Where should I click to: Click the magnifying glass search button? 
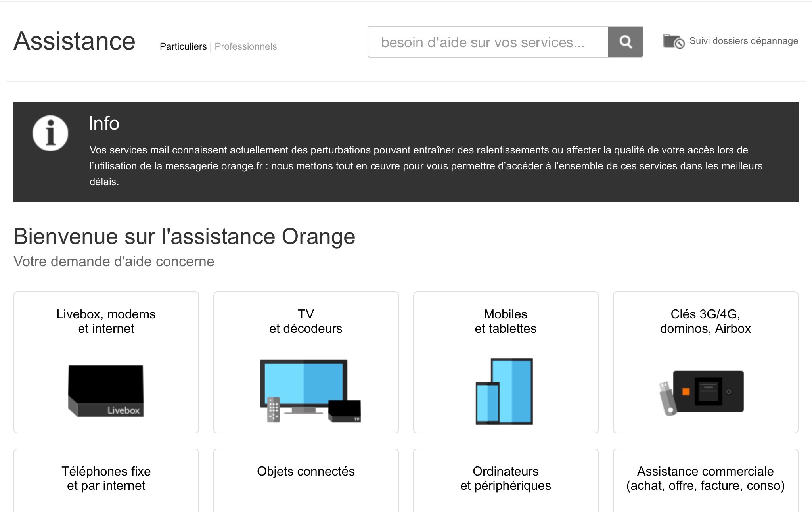(625, 42)
